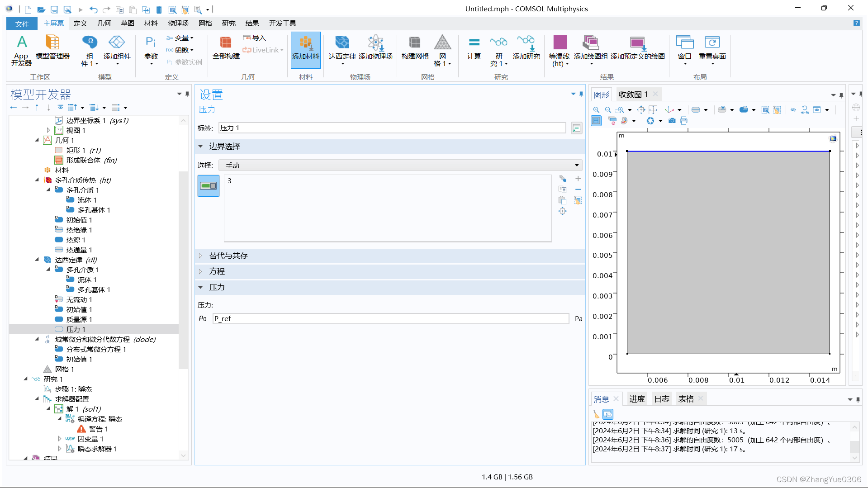
Task: Click the undo arrow in quick toolbar
Action: coord(93,9)
